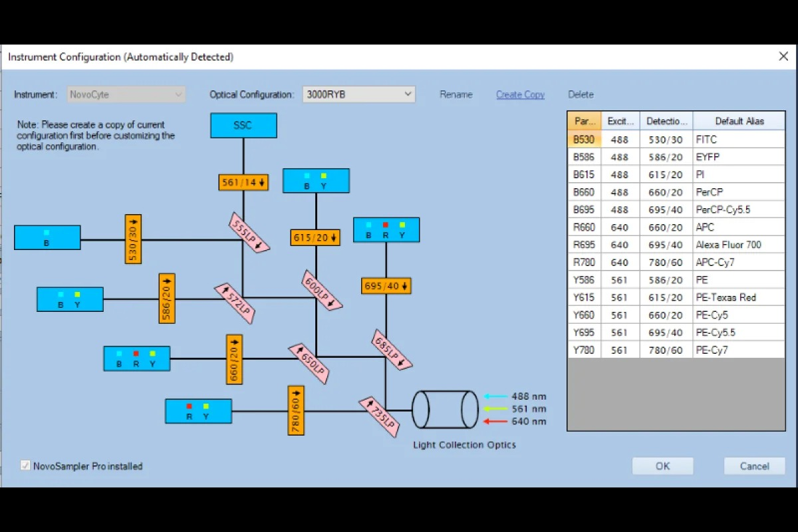Click the 780/60 bandpass filter

[296, 410]
